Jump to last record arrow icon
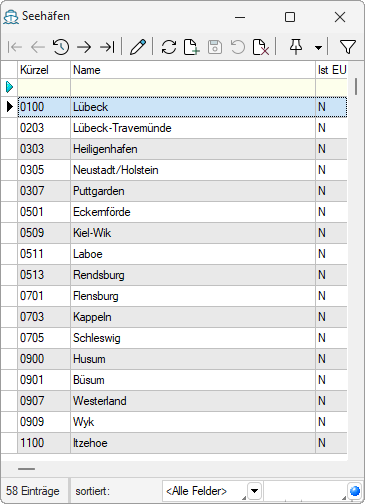365x504 pixels. click(x=107, y=47)
